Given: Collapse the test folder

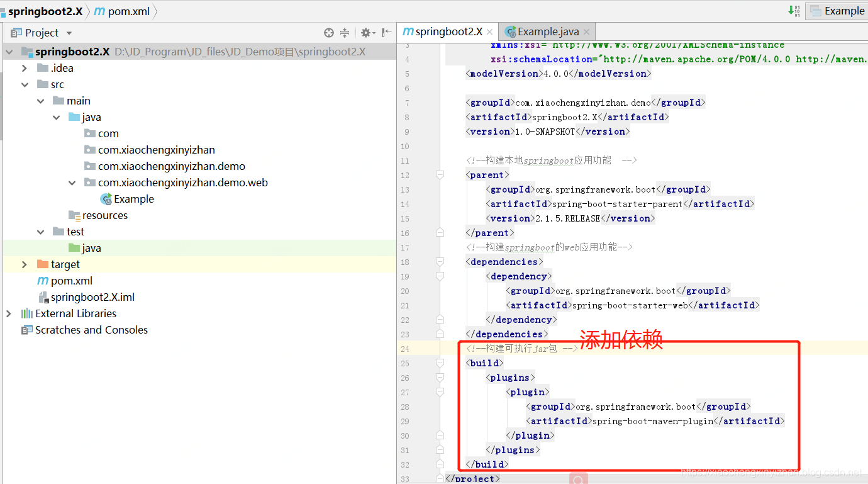Looking at the screenshot, I should tap(40, 232).
